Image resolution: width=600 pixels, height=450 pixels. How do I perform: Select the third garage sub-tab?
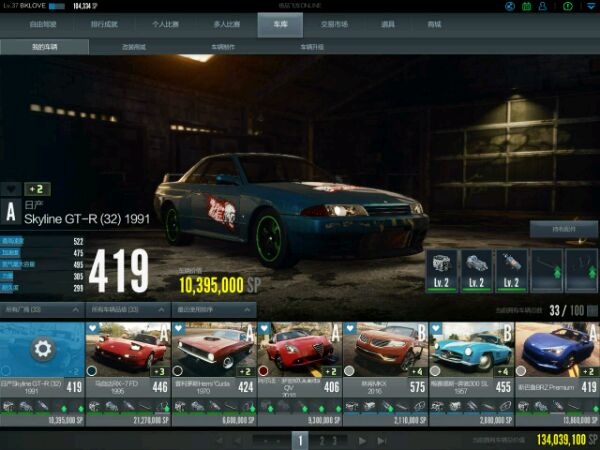(x=223, y=47)
